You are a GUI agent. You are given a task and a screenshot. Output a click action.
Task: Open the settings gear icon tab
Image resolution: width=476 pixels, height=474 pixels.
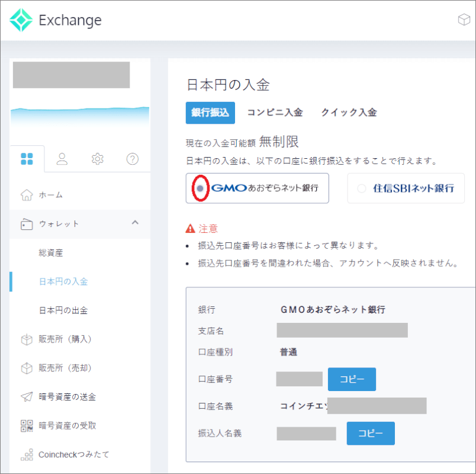pos(98,159)
